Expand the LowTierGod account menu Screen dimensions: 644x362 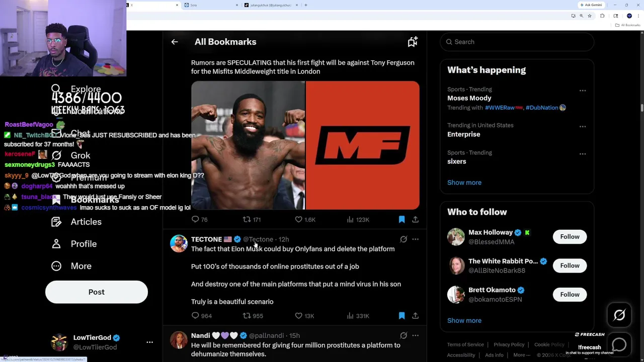coord(149,342)
